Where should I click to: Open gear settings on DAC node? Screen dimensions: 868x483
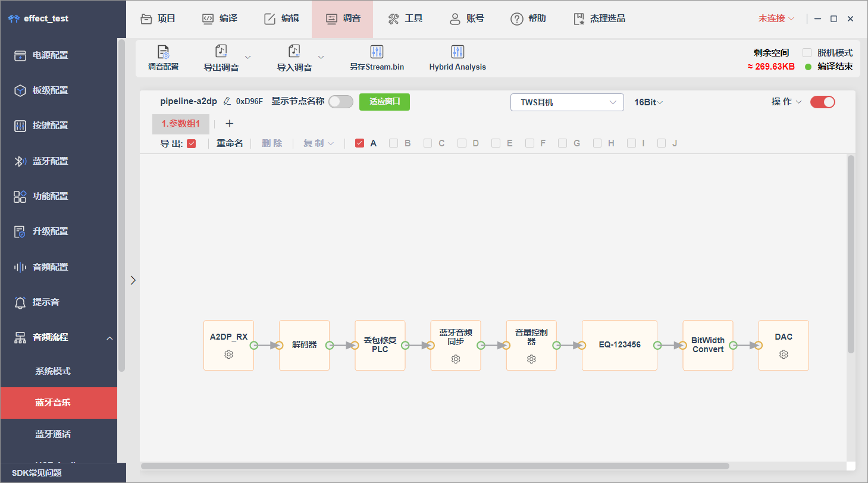click(784, 355)
